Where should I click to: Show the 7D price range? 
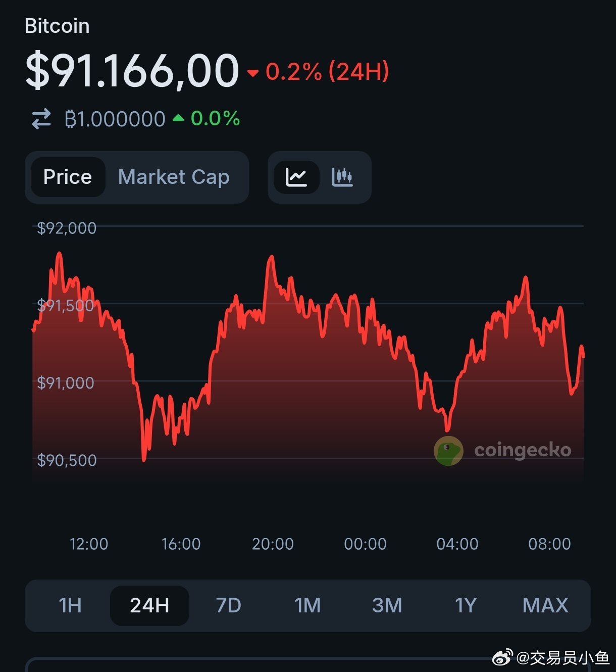click(229, 605)
